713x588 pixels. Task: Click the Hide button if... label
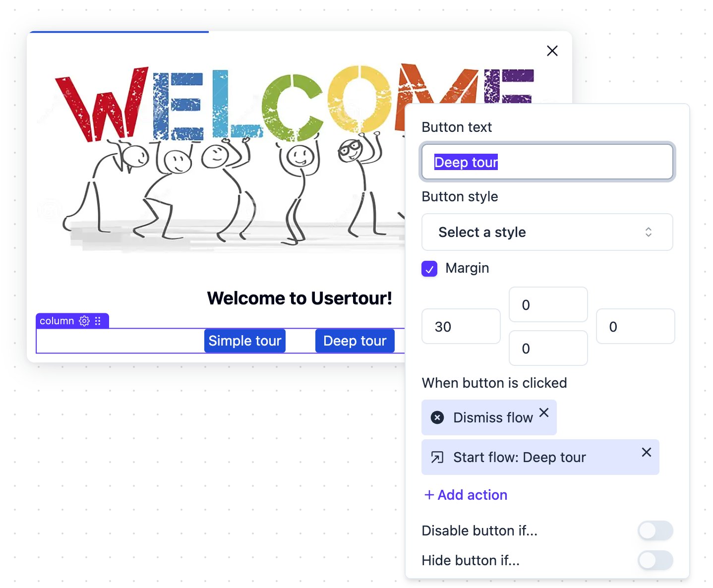[471, 560]
